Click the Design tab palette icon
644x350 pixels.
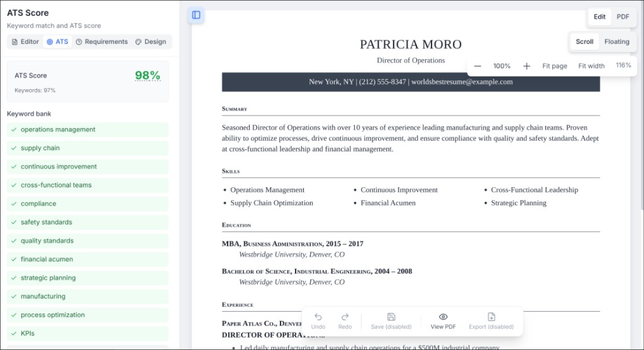point(138,42)
